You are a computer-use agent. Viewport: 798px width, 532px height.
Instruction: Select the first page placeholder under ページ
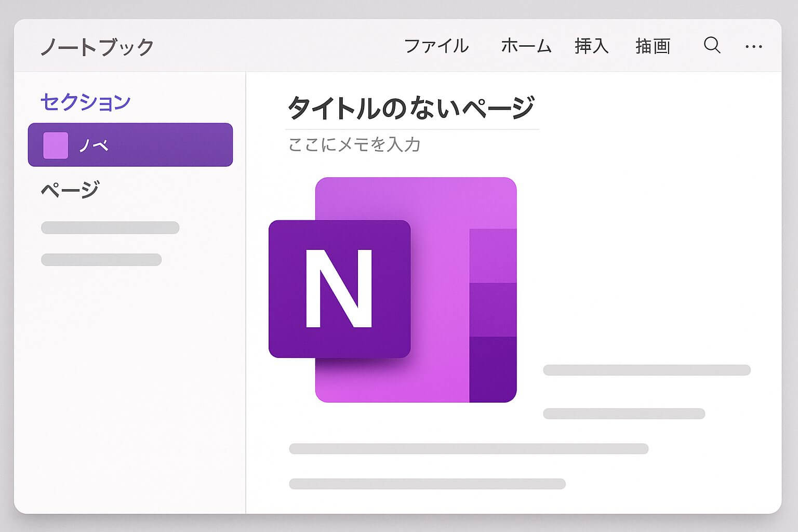[x=110, y=228]
